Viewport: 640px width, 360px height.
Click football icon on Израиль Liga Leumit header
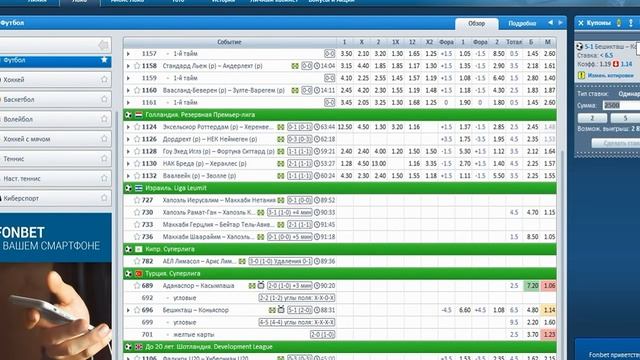tap(129, 188)
